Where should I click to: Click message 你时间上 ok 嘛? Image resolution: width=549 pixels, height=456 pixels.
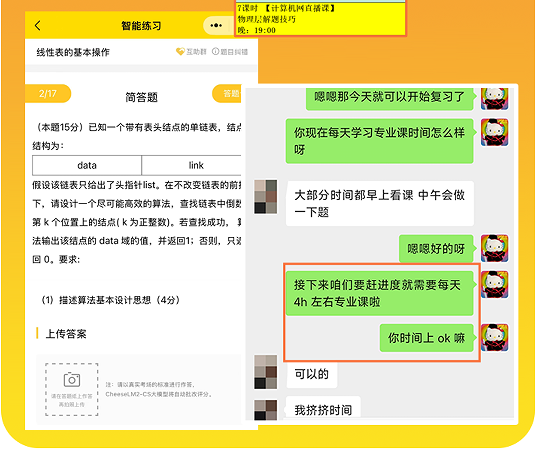(x=426, y=338)
